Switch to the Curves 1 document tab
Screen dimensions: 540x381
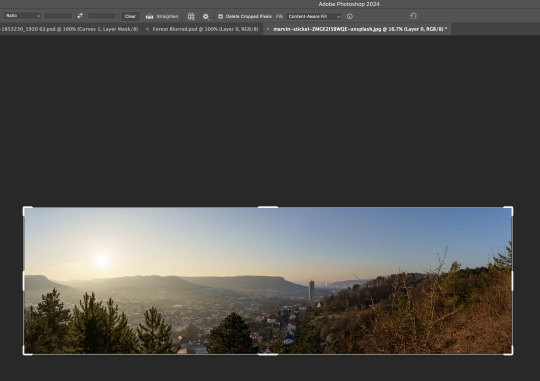[x=69, y=29]
